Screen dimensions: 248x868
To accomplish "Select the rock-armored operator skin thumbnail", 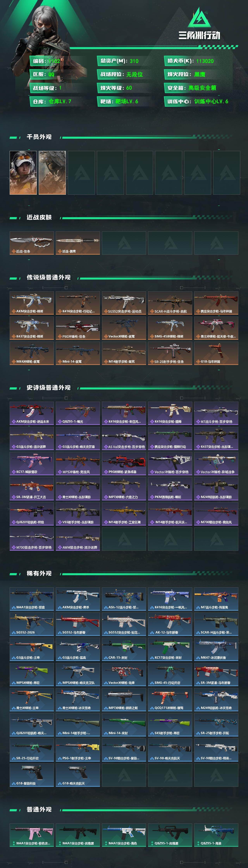I will pyautogui.click(x=52, y=173).
